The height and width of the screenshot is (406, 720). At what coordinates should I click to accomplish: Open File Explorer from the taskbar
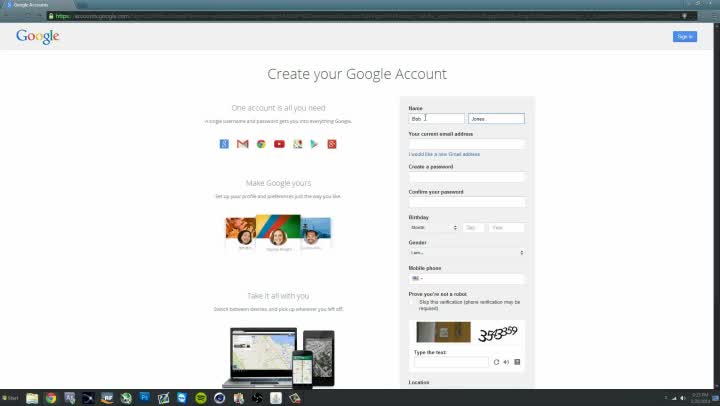click(x=32, y=398)
